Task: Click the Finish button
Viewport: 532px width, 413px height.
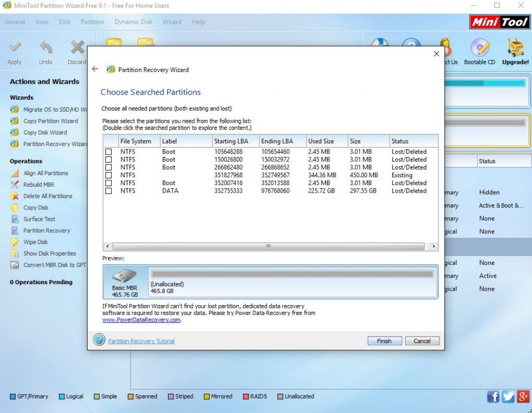Action: (x=384, y=341)
